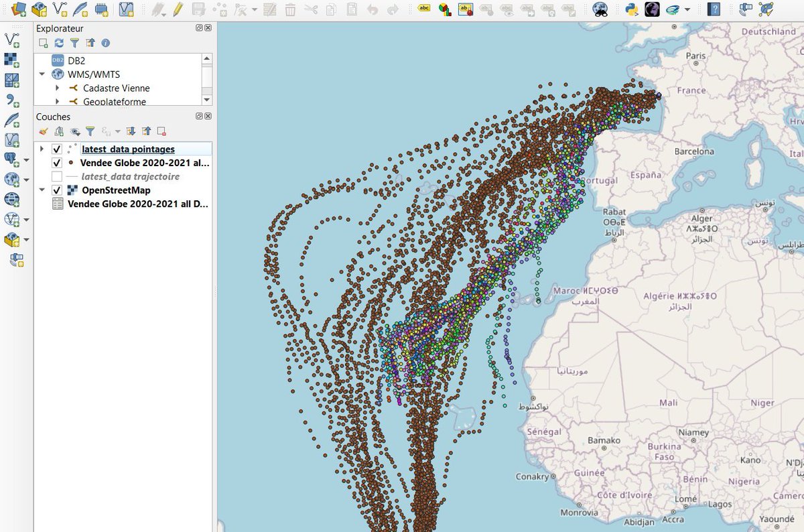Image resolution: width=804 pixels, height=532 pixels.
Task: Select Vendee Globe 2020-2021 all D... table layer
Action: tap(138, 204)
